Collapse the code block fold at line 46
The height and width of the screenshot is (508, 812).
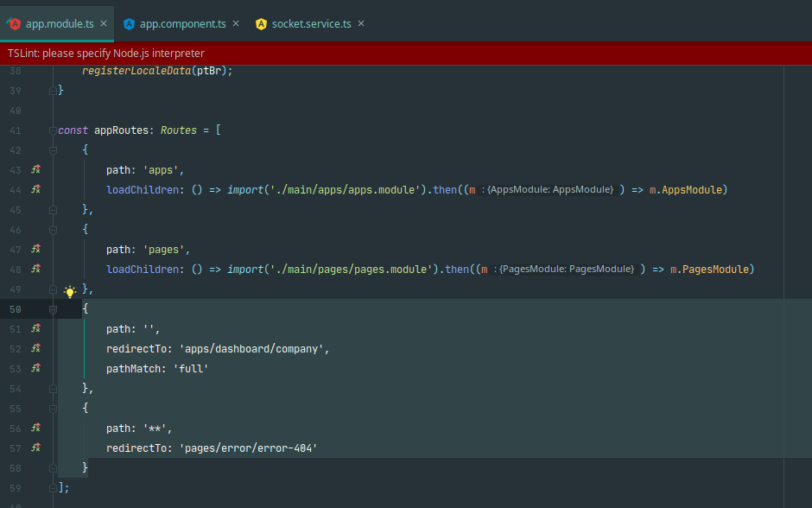click(x=53, y=230)
